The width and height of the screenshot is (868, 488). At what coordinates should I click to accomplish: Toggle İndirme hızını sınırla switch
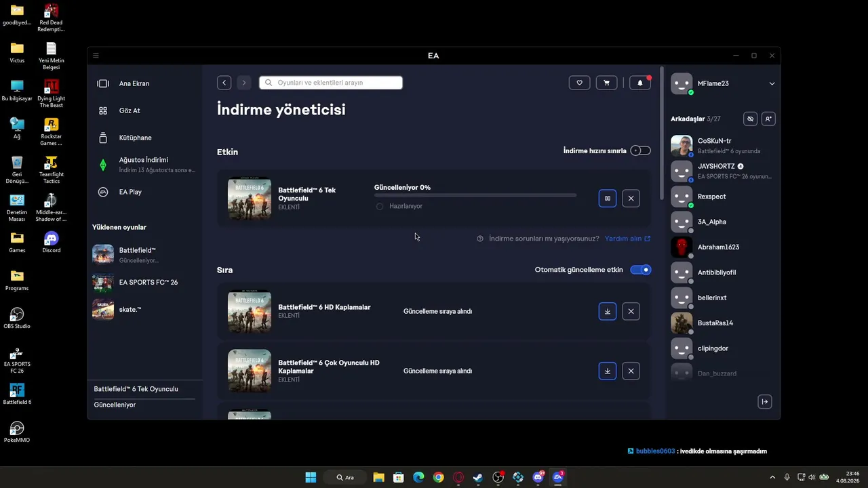[640, 150]
